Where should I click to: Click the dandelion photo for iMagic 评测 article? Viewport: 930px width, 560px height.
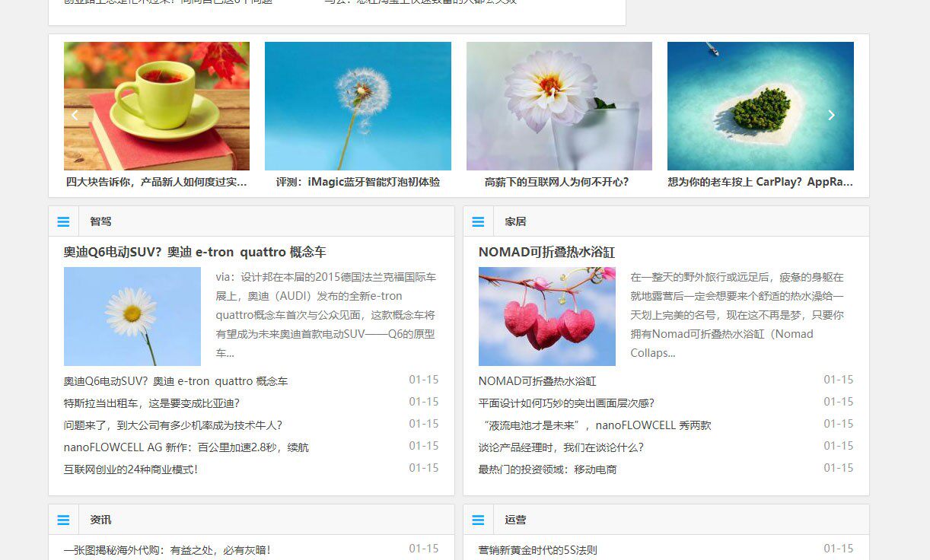[357, 106]
